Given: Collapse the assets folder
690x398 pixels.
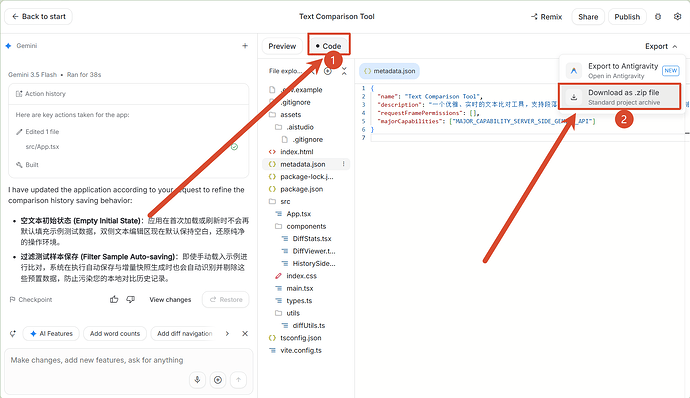Looking at the screenshot, I should tap(290, 114).
